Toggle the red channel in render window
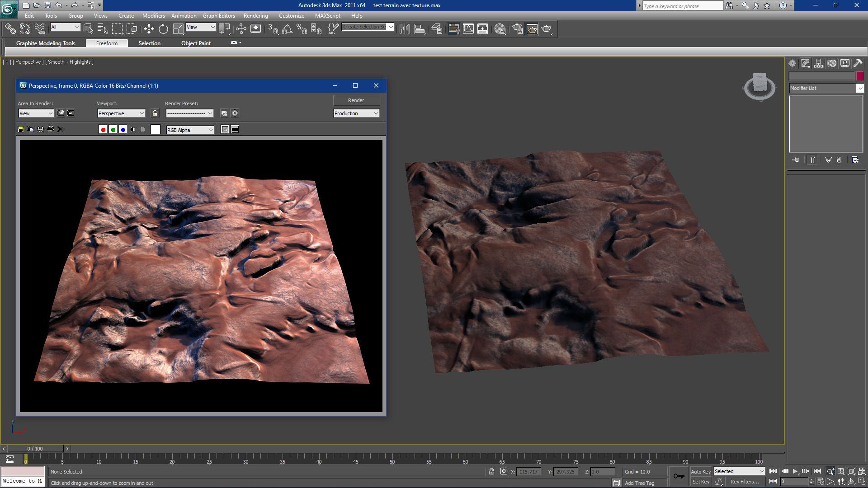The image size is (868, 488). [x=103, y=130]
